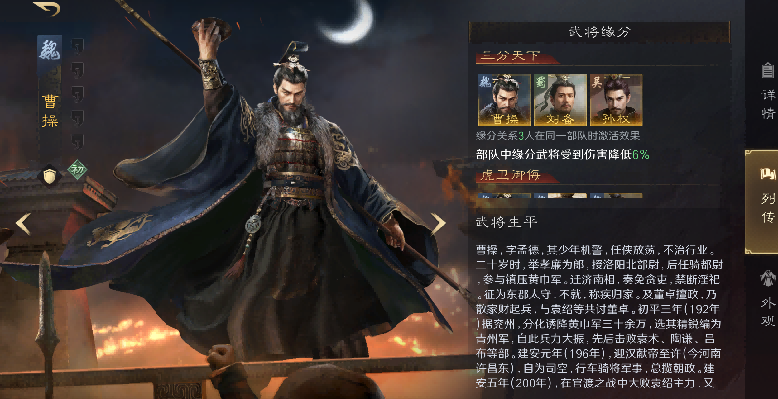Click the vertical 曹操 name banner
778x399 pixels.
[x=50, y=110]
